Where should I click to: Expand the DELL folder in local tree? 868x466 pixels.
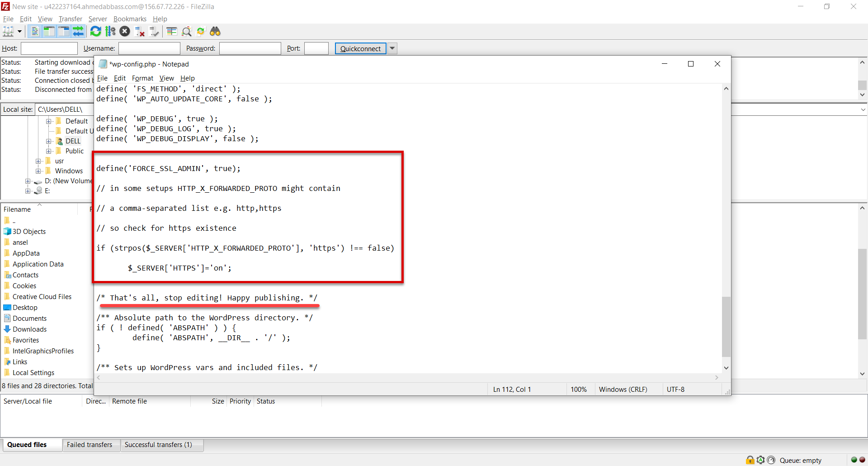click(48, 141)
